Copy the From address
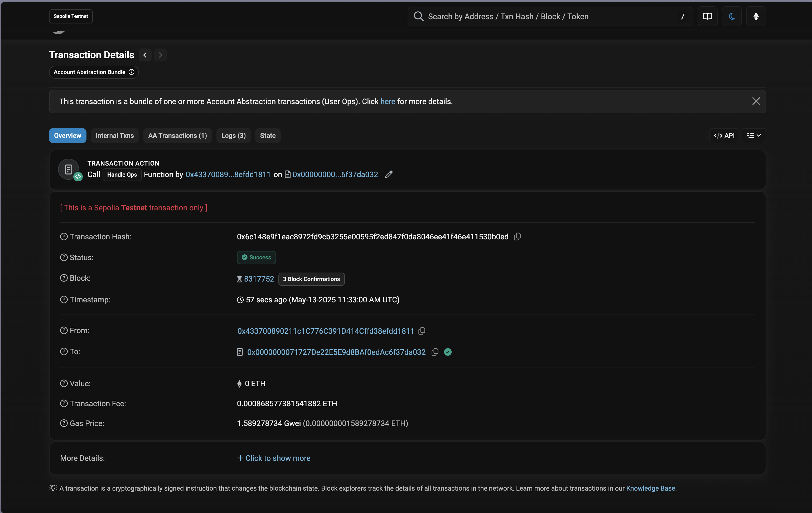812x513 pixels. pyautogui.click(x=422, y=331)
